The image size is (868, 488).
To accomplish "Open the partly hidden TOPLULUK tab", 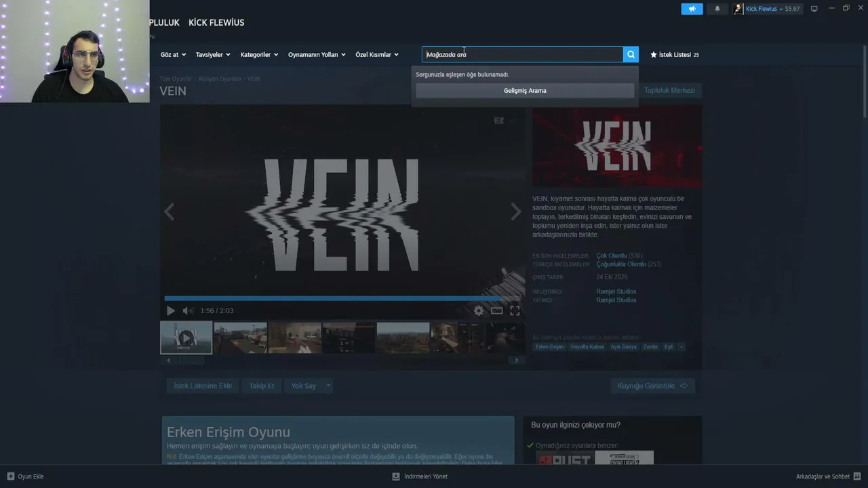I will click(164, 22).
